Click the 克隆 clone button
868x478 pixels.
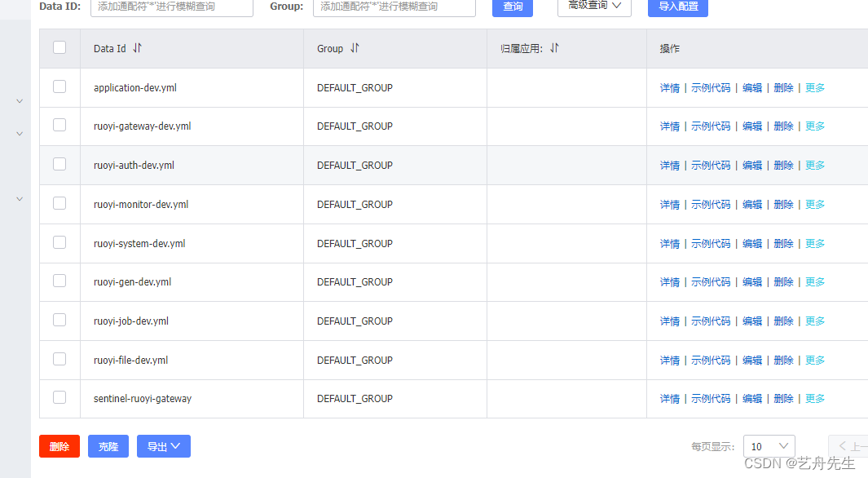pos(108,446)
